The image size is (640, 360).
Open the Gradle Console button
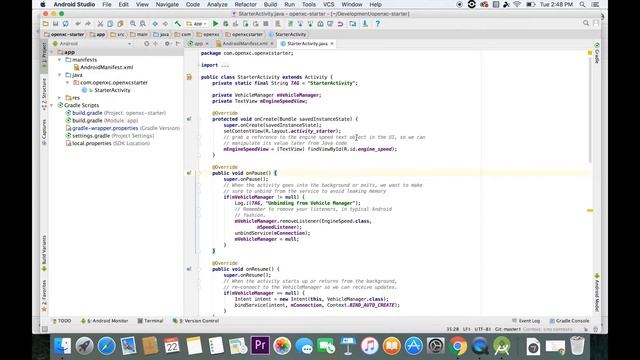pyautogui.click(x=569, y=321)
